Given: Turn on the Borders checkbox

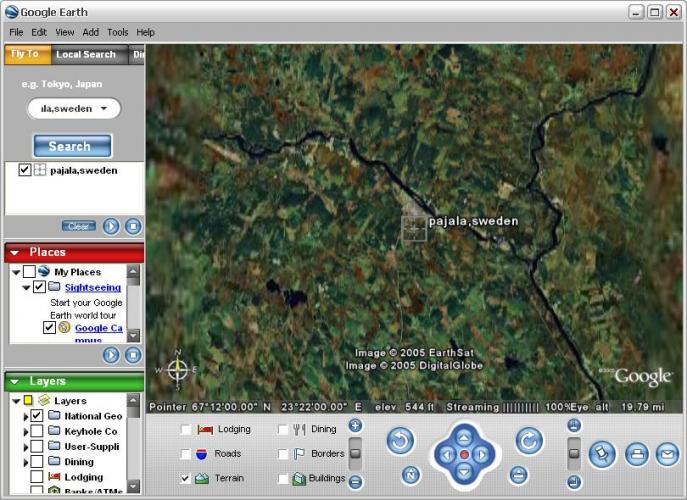Looking at the screenshot, I should (284, 454).
